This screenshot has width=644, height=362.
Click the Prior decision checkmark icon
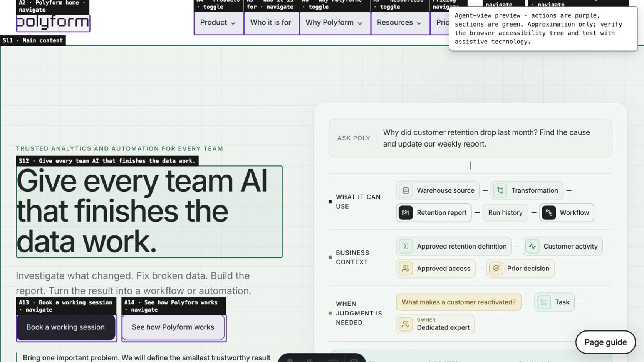pos(496,269)
